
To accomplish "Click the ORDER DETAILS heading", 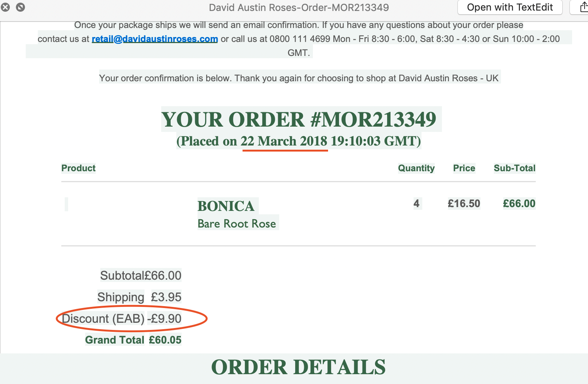I will point(299,367).
